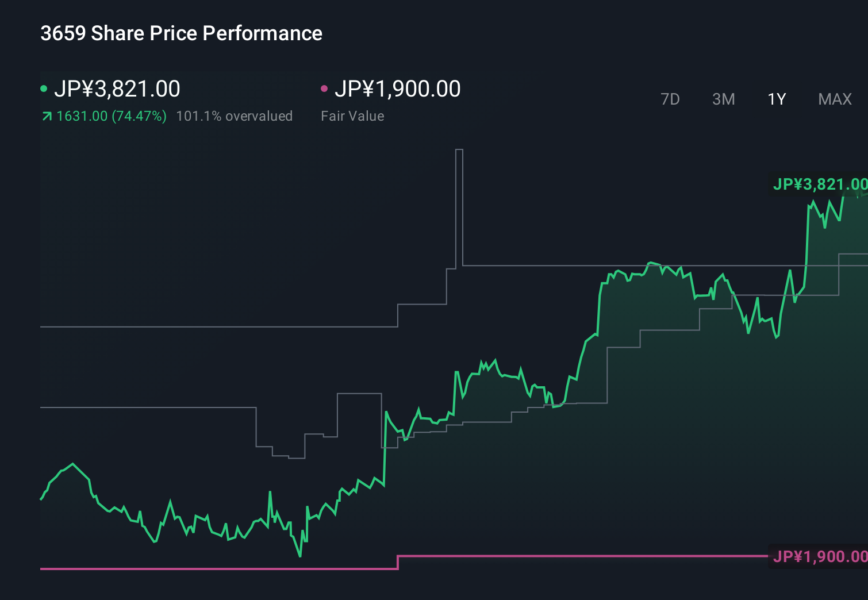
Task: Toggle share price series via green legend indicator
Action: coord(44,88)
